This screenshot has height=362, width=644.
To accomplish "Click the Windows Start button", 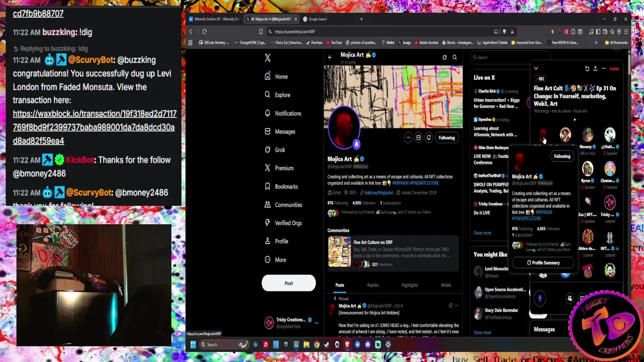I will [x=193, y=344].
